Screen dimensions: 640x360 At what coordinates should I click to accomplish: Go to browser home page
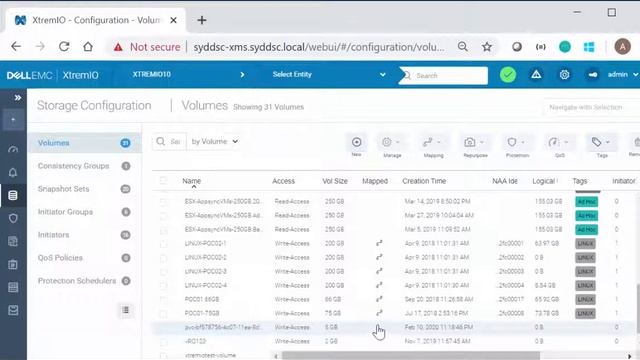pos(88,47)
